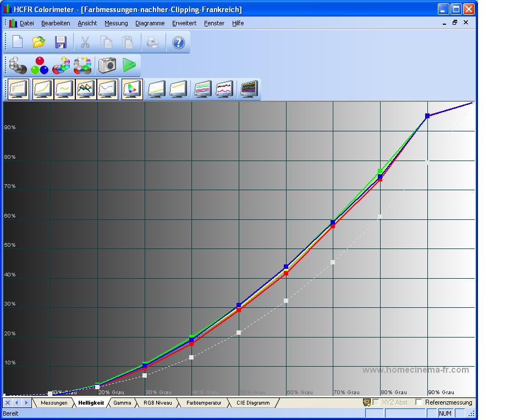Click the scissors cut icon

[x=85, y=42]
